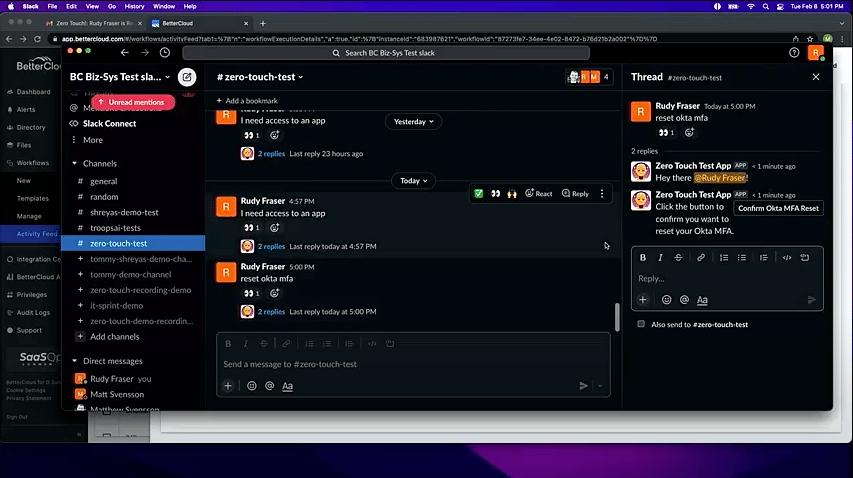
Task: Open 2 replies under 5:00 PM message
Action: coord(271,312)
